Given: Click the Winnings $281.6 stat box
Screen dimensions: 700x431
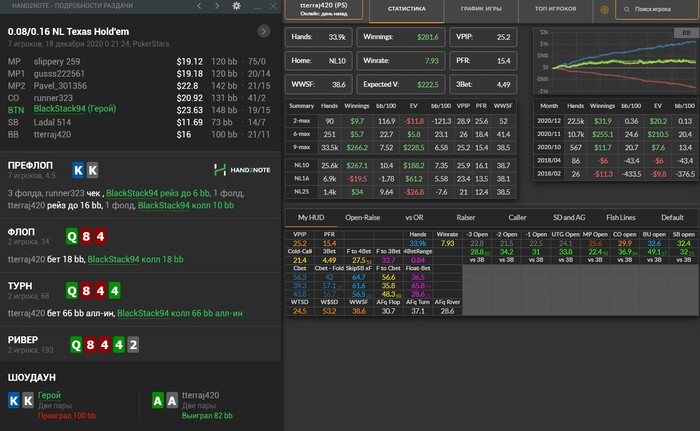Looking at the screenshot, I should point(400,37).
